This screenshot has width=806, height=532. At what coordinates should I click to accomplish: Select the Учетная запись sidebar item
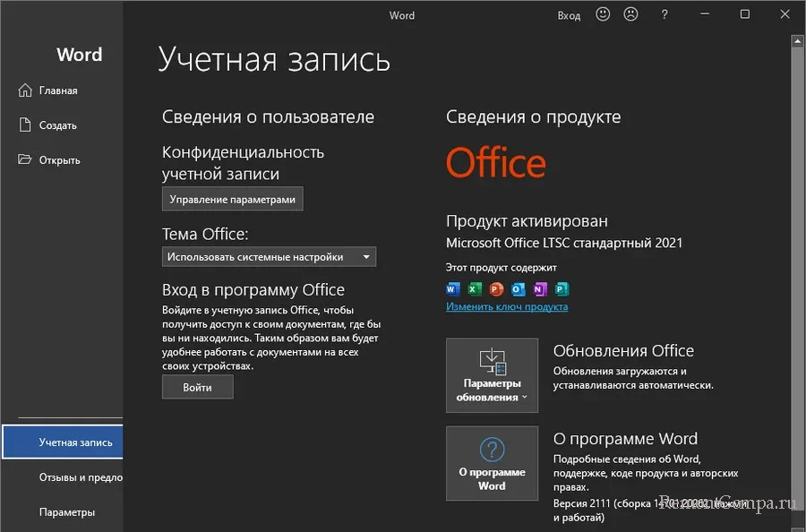62,442
